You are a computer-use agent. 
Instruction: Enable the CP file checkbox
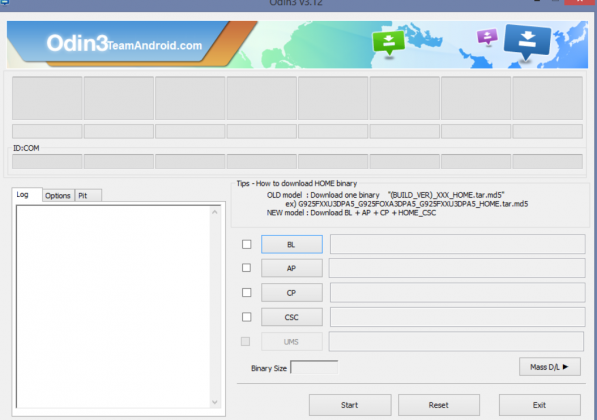tap(246, 292)
